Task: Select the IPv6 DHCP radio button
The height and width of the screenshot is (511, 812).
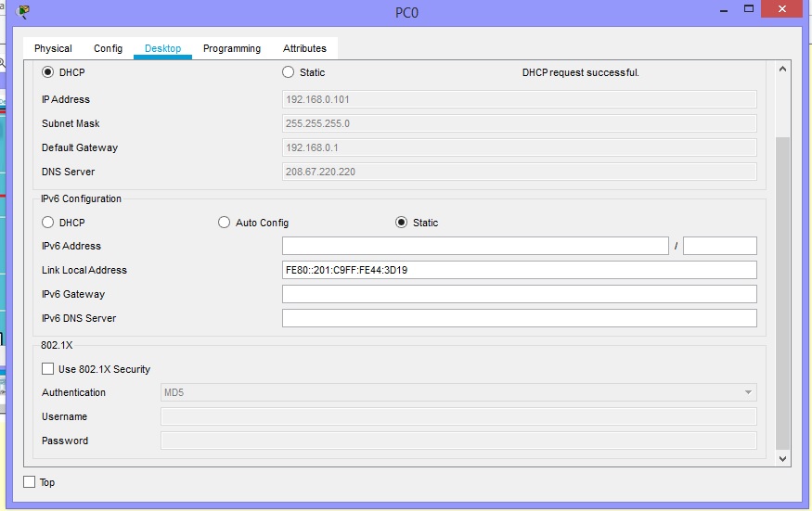Action: point(48,223)
